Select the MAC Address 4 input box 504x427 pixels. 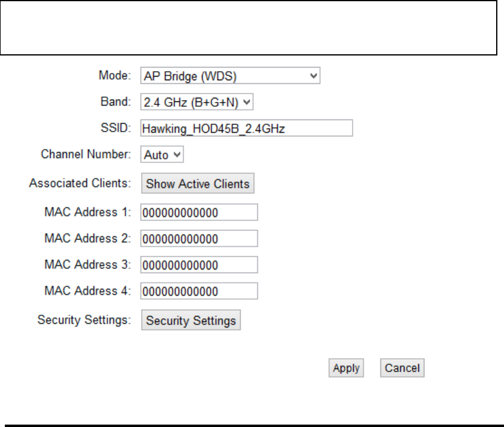(x=199, y=291)
